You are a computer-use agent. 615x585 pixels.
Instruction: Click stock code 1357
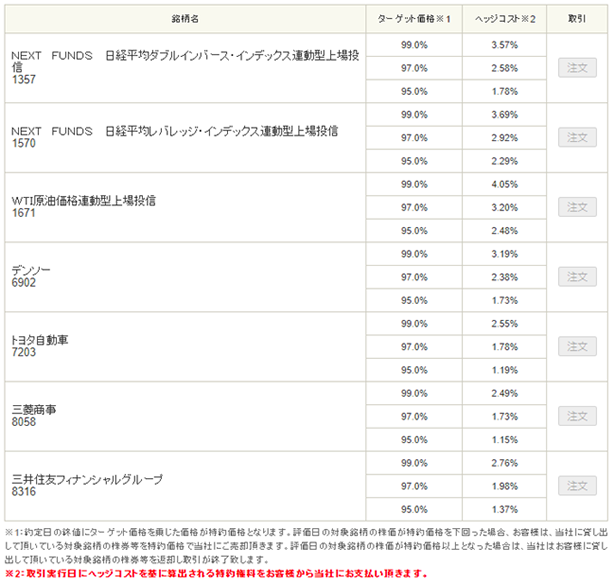click(x=24, y=80)
